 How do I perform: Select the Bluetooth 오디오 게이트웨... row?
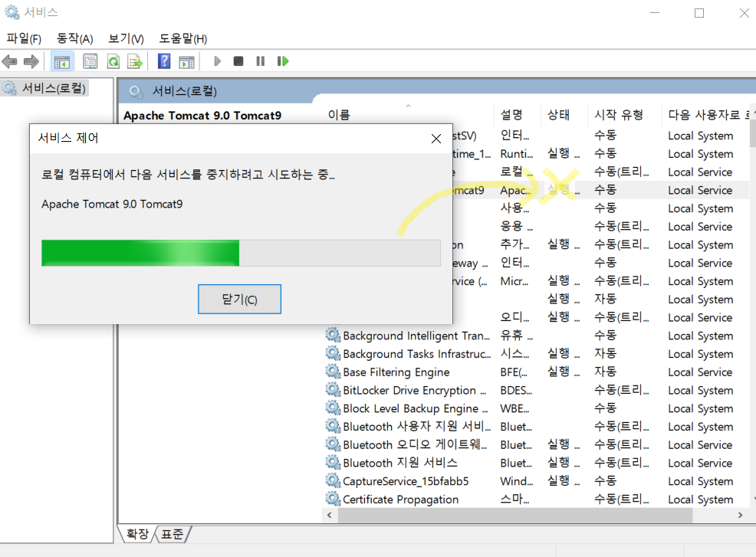point(535,444)
